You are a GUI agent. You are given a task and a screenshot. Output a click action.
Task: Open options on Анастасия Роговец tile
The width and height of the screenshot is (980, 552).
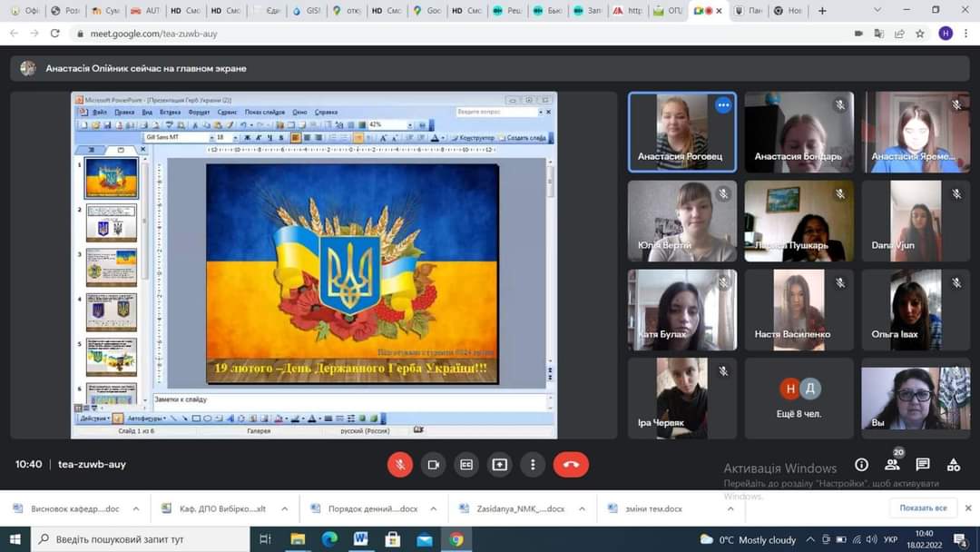(x=722, y=105)
